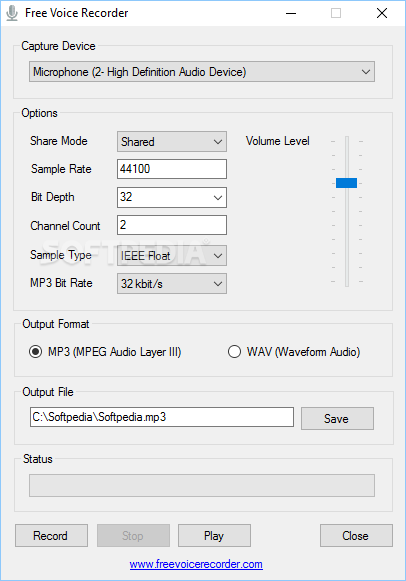The height and width of the screenshot is (581, 406).
Task: Open the Share Mode dropdown
Action: [x=172, y=142]
